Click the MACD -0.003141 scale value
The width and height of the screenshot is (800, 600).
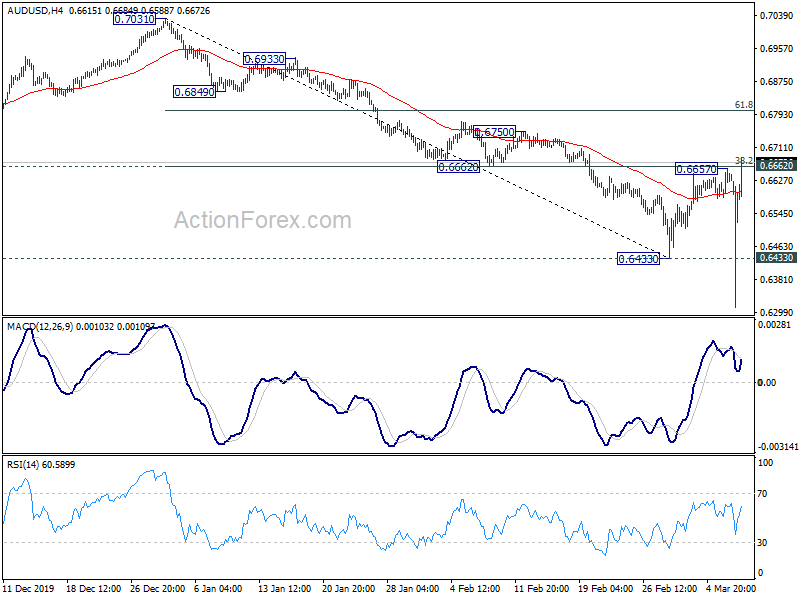tap(778, 446)
